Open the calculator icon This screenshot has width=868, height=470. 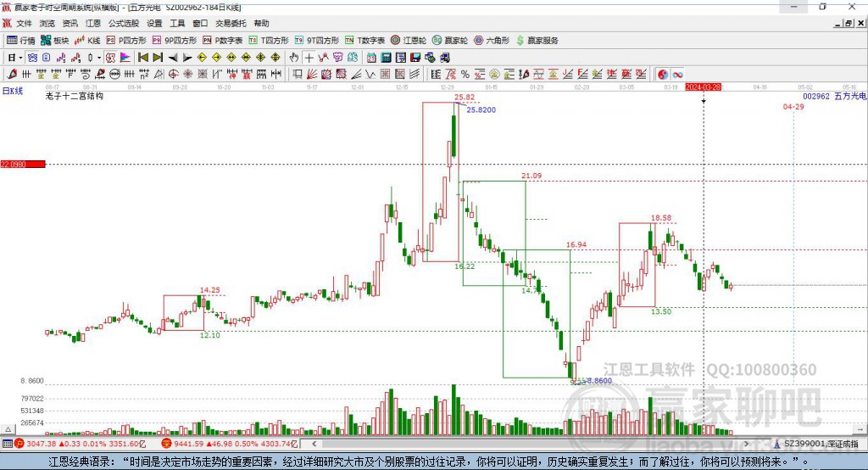pos(386,58)
